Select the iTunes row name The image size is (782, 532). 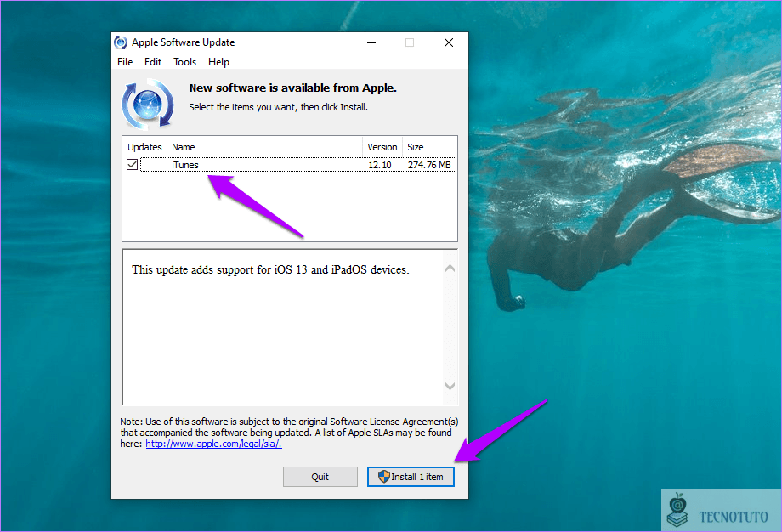pos(185,165)
